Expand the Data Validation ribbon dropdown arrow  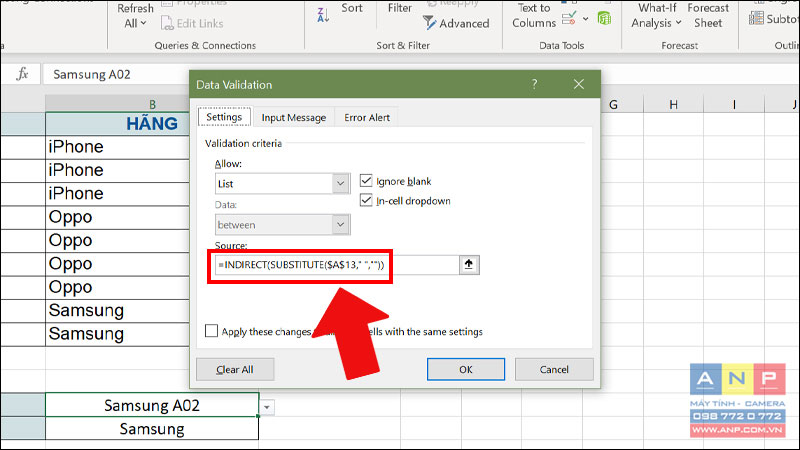585,19
